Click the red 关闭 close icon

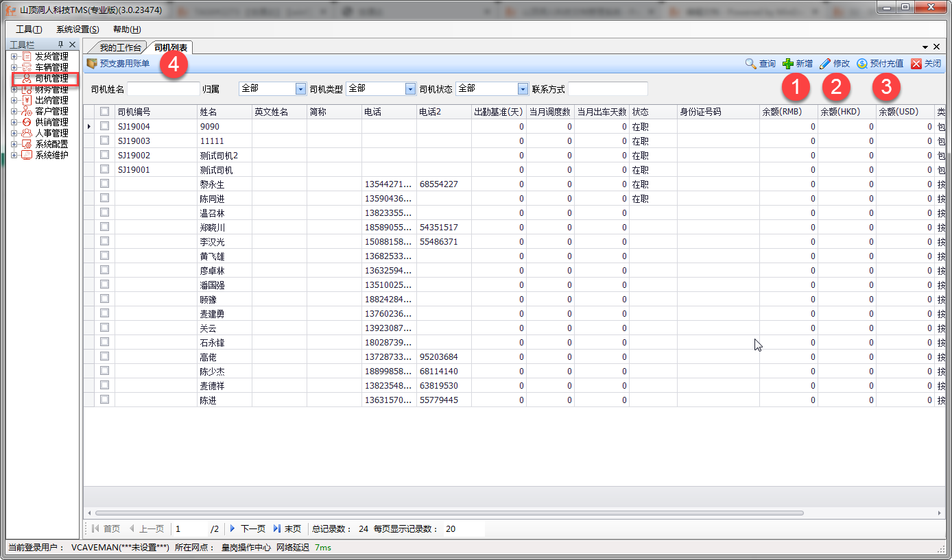click(916, 64)
